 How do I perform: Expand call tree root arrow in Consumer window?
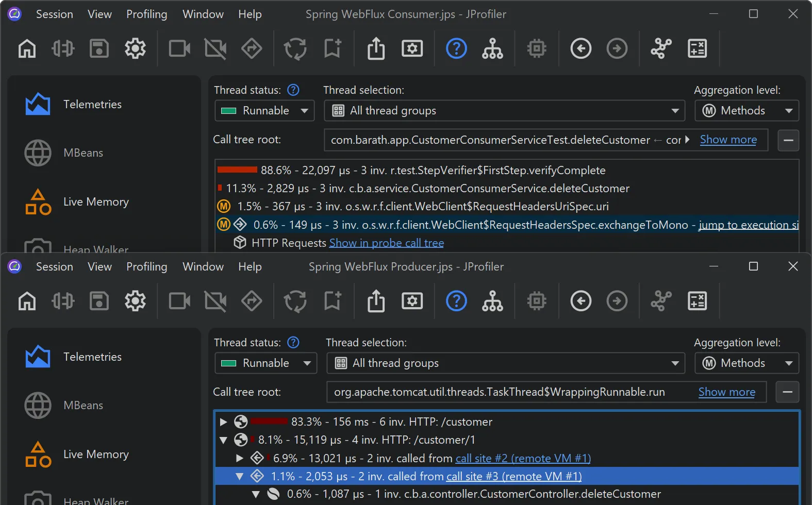[x=687, y=140]
